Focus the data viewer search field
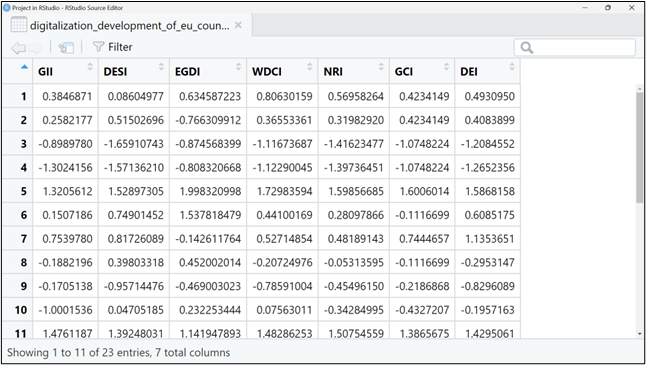The height and width of the screenshot is (365, 646). [x=575, y=47]
